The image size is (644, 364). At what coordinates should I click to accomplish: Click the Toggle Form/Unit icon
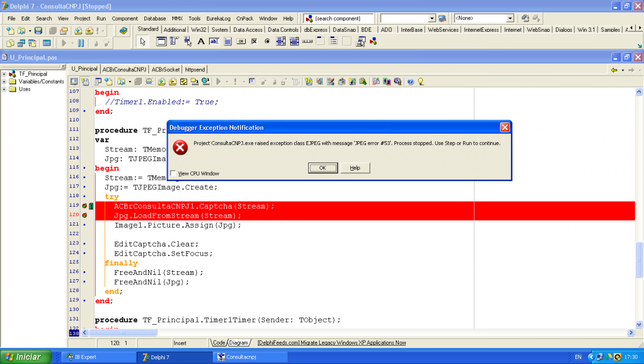[33, 43]
